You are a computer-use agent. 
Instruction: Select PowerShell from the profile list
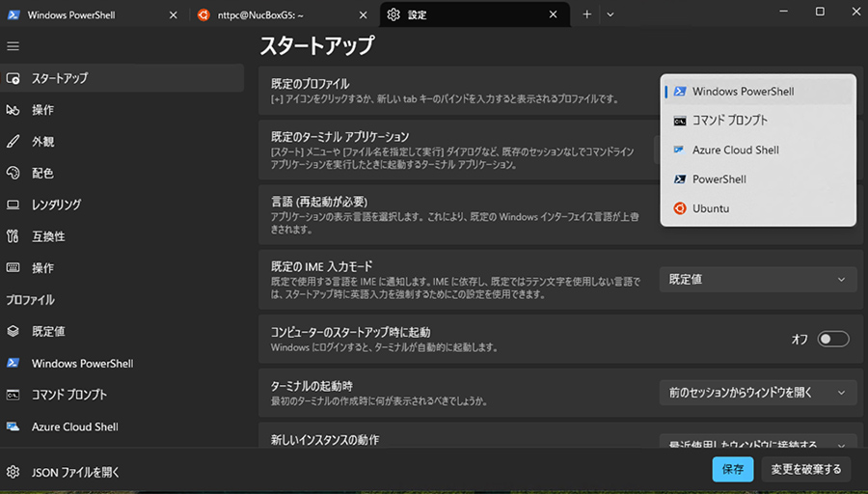tap(719, 179)
